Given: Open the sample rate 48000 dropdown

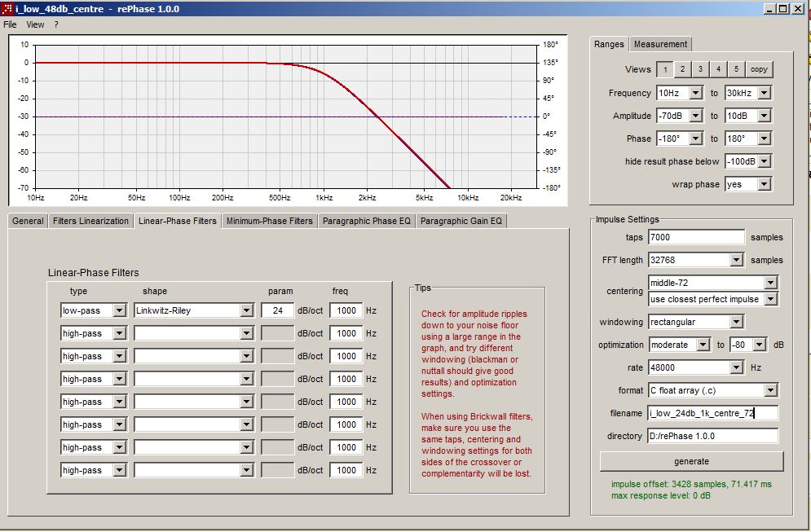Looking at the screenshot, I should 736,367.
